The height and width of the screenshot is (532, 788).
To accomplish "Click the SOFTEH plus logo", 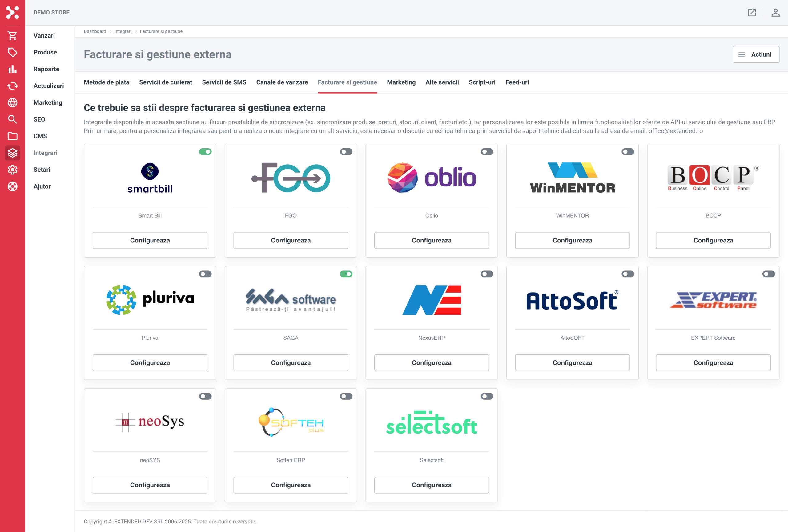I will 291,422.
